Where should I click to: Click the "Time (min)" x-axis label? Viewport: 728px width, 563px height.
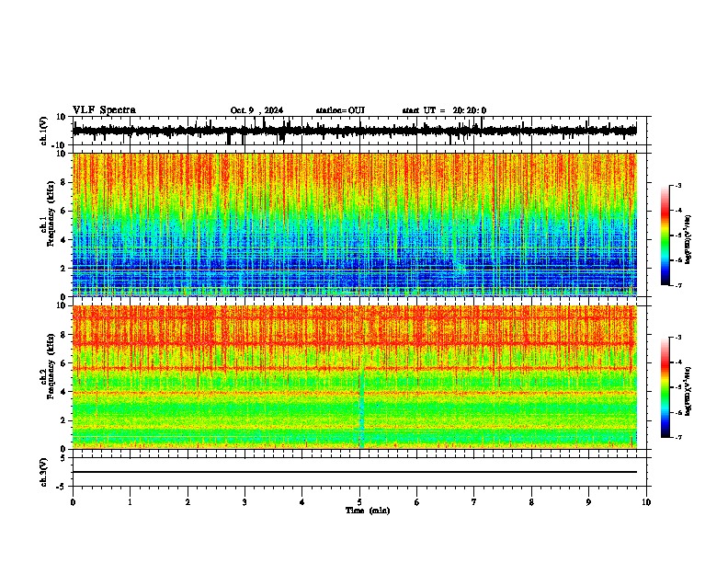[x=368, y=511]
